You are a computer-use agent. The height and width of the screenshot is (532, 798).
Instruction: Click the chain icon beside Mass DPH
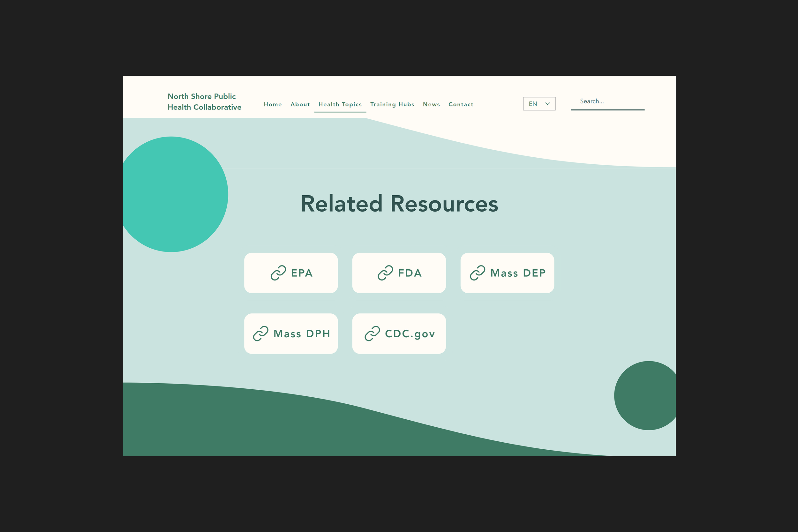260,333
